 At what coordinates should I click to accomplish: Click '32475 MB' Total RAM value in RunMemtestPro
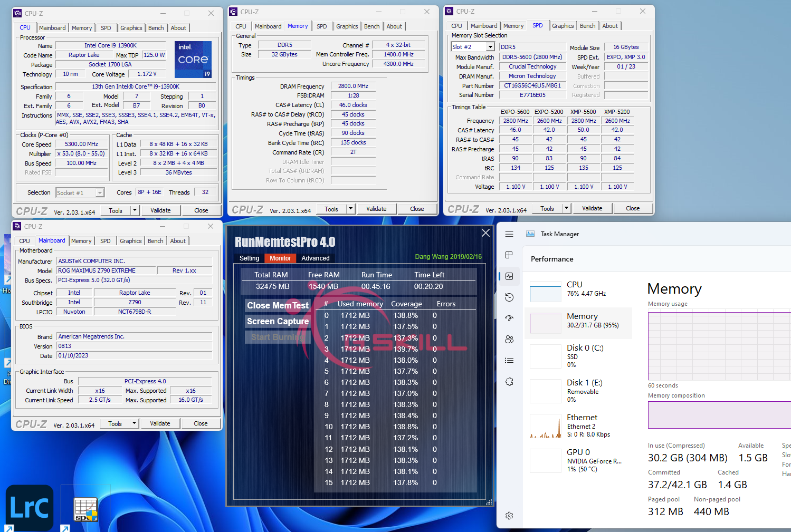pyautogui.click(x=272, y=286)
